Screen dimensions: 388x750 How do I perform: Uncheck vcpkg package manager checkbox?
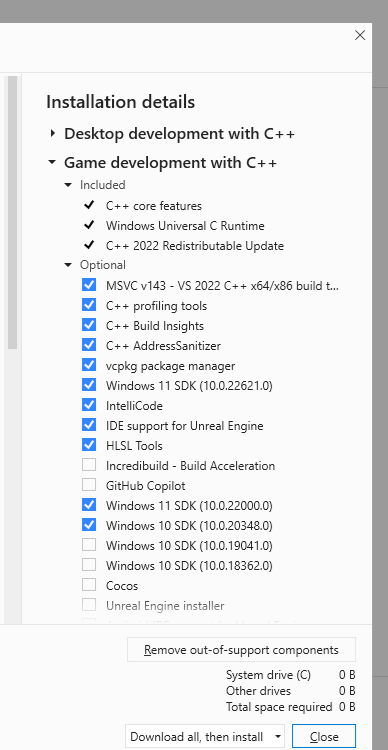coord(89,365)
